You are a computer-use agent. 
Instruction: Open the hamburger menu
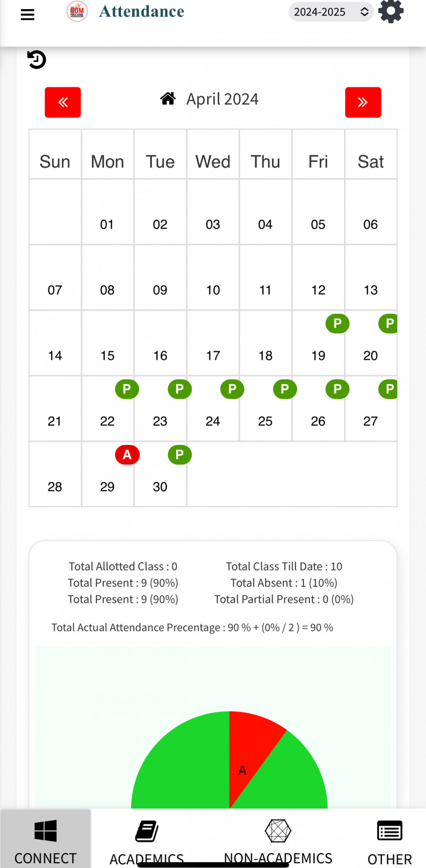point(27,14)
